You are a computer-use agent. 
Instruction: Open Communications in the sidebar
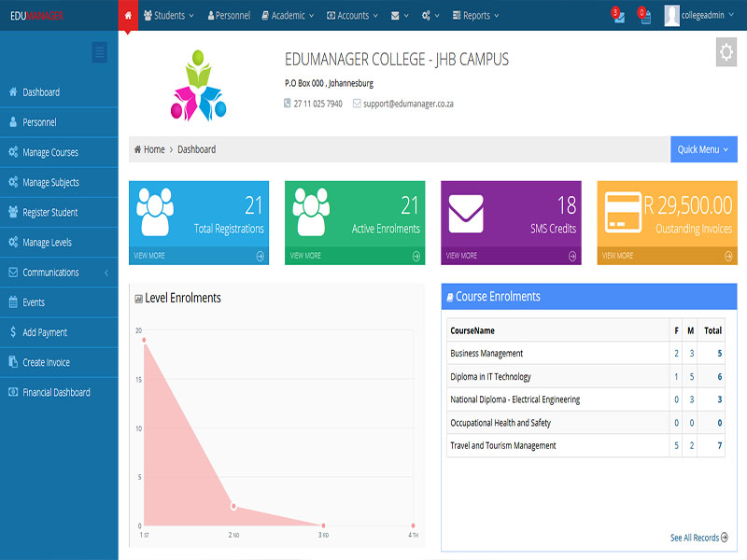tap(59, 272)
